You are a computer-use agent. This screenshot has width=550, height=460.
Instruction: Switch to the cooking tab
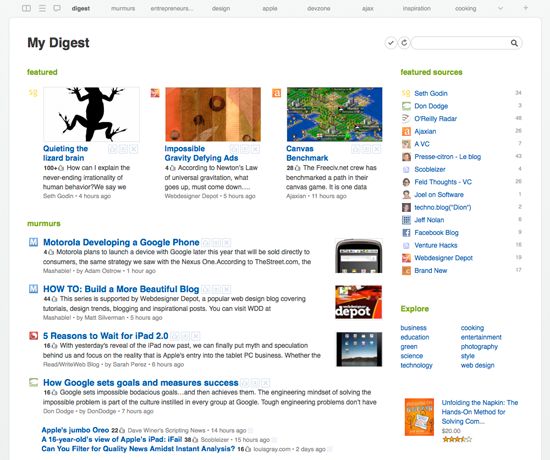465,8
